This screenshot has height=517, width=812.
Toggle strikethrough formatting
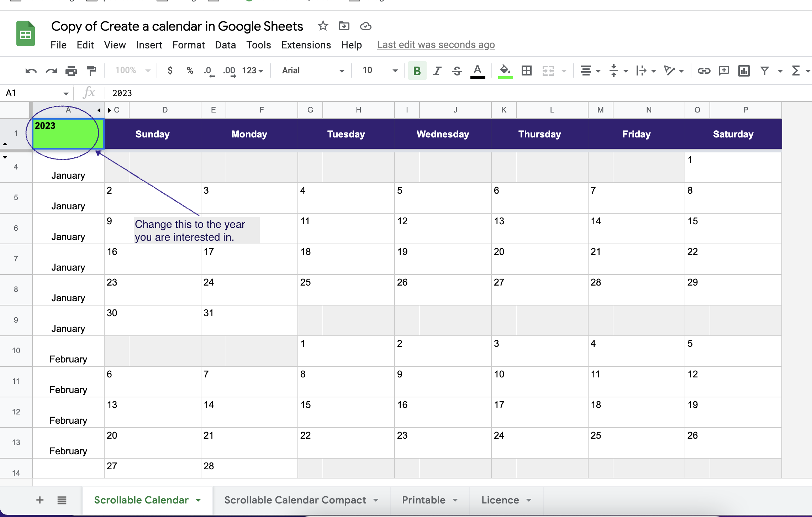point(457,70)
